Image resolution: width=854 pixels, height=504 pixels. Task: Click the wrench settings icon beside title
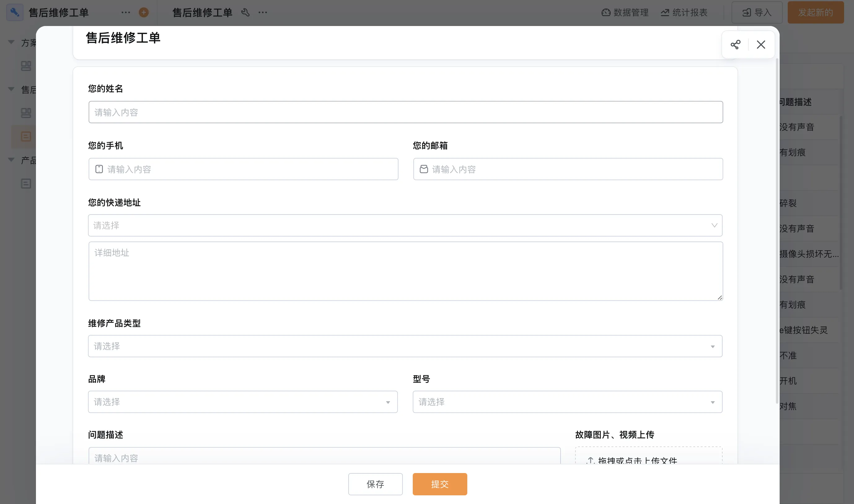(245, 13)
